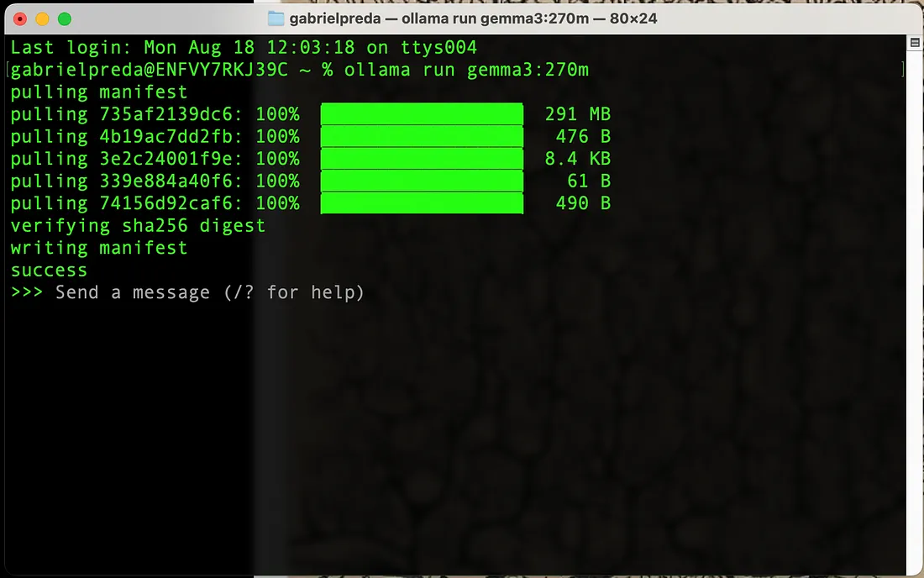Click the 'writing manifest' line
Image resolution: width=924 pixels, height=578 pixels.
[98, 248]
